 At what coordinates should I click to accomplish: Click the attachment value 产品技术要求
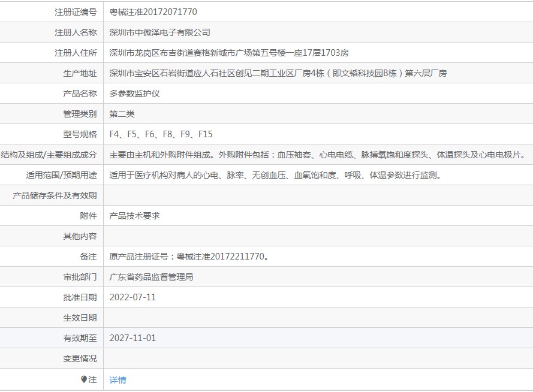134,216
